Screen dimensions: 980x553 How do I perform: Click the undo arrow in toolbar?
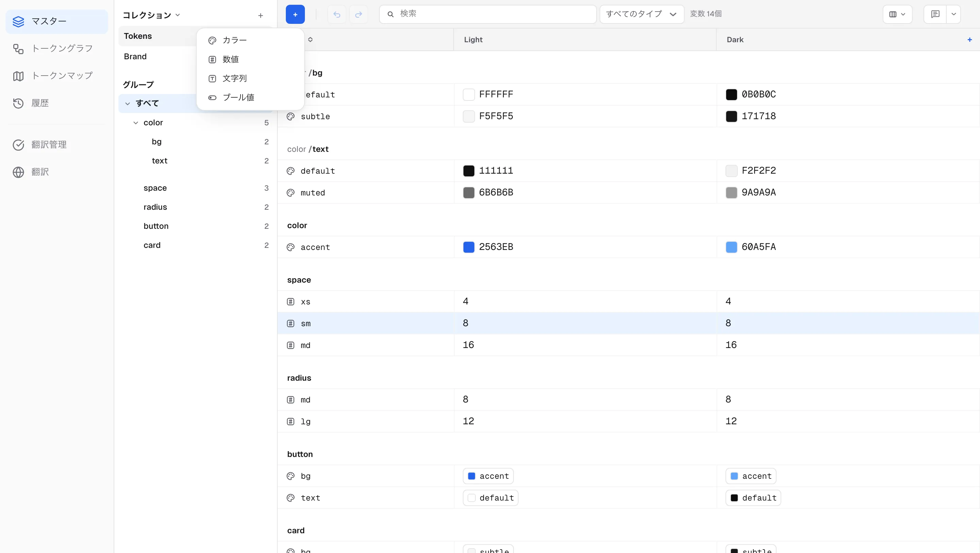point(337,14)
